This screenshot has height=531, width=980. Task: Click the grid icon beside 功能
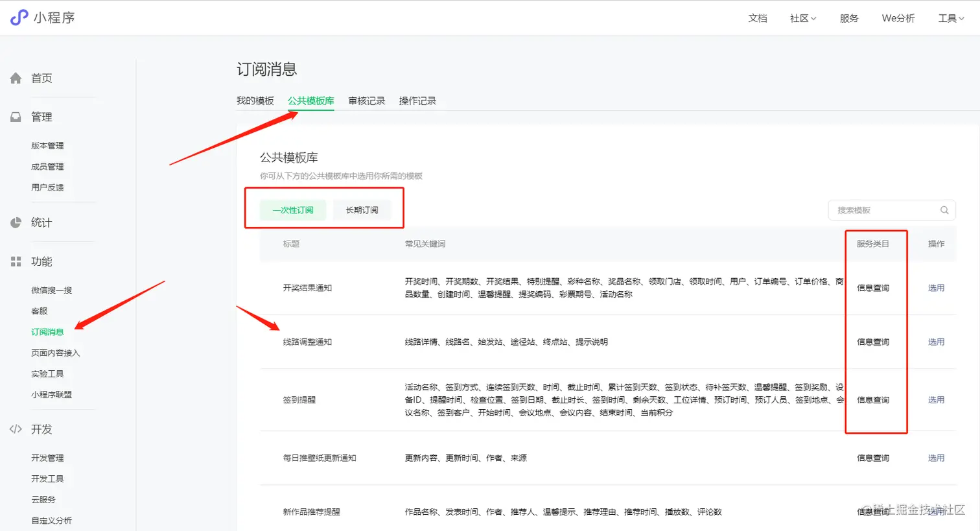coord(16,262)
